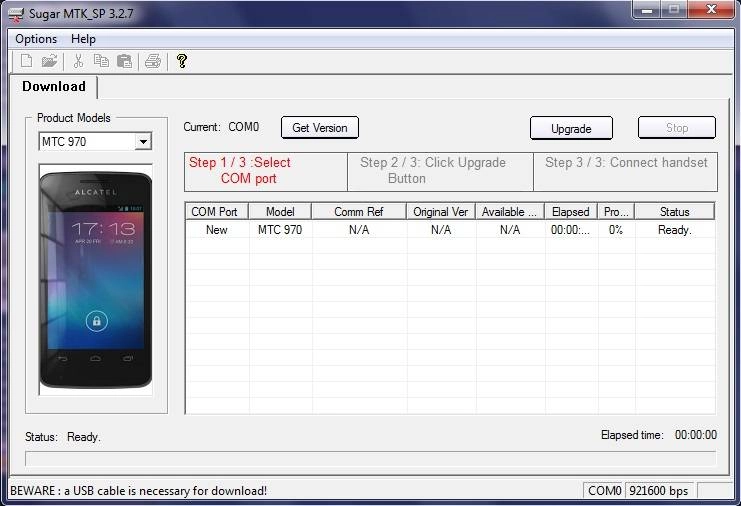This screenshot has height=506, width=741.
Task: Click the question mark Help icon
Action: [x=182, y=61]
